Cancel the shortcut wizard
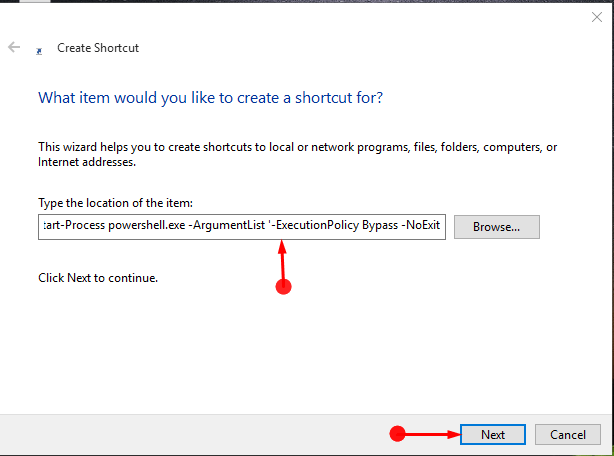The height and width of the screenshot is (456, 614). tap(567, 434)
